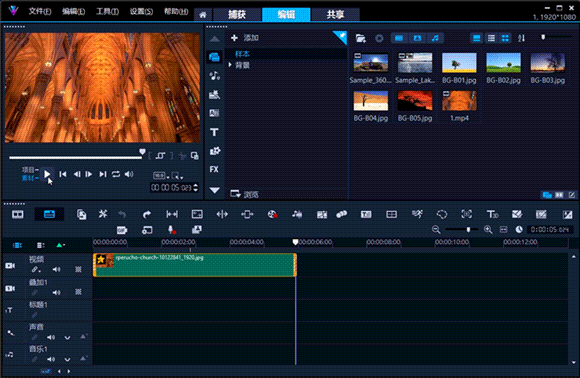Zoom in the timeline with magnifier icon
580x378 pixels.
(x=488, y=230)
